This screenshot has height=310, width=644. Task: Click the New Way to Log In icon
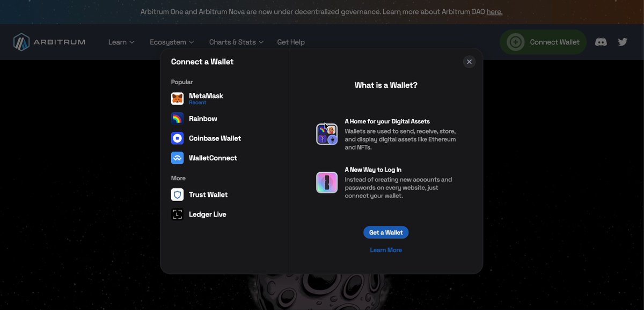pos(327,182)
